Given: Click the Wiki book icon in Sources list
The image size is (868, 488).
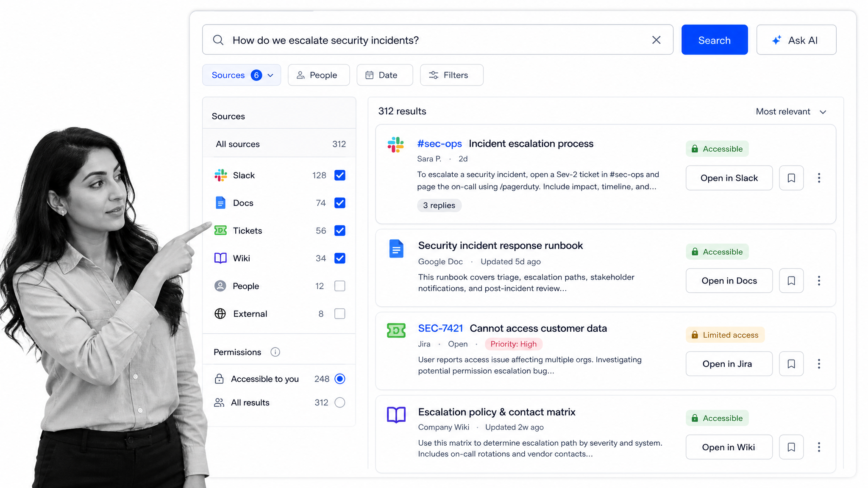Looking at the screenshot, I should click(x=220, y=258).
